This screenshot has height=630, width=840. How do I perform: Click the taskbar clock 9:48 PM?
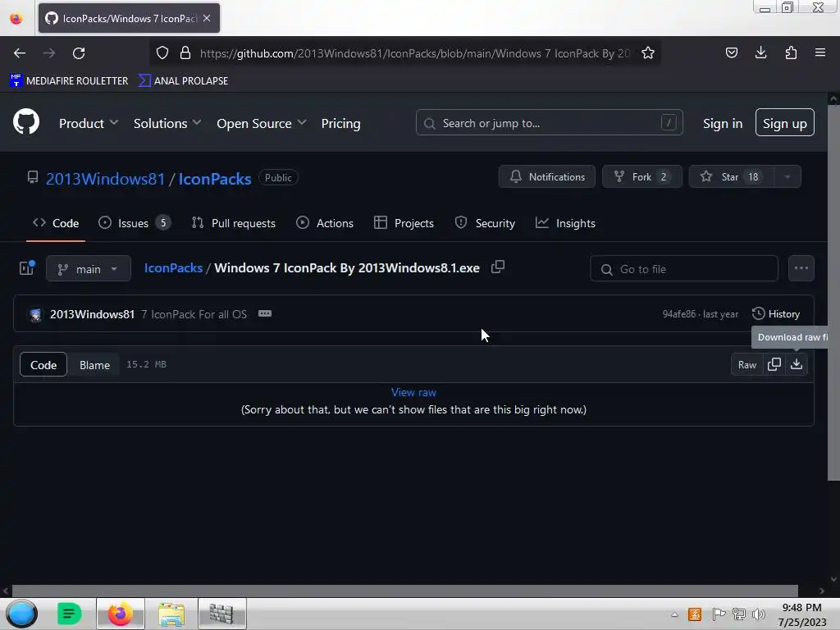click(x=801, y=608)
